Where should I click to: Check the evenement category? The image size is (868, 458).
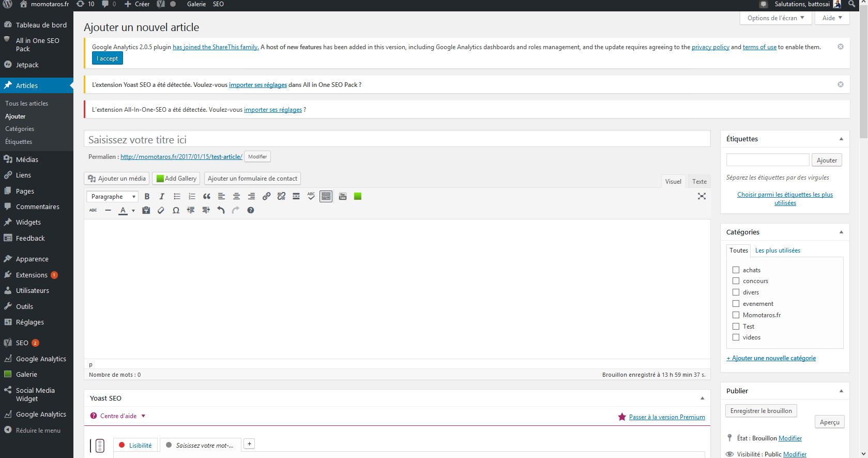(x=736, y=304)
